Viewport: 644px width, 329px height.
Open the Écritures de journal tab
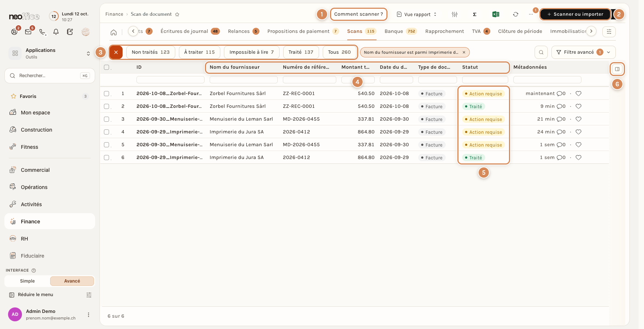point(190,31)
